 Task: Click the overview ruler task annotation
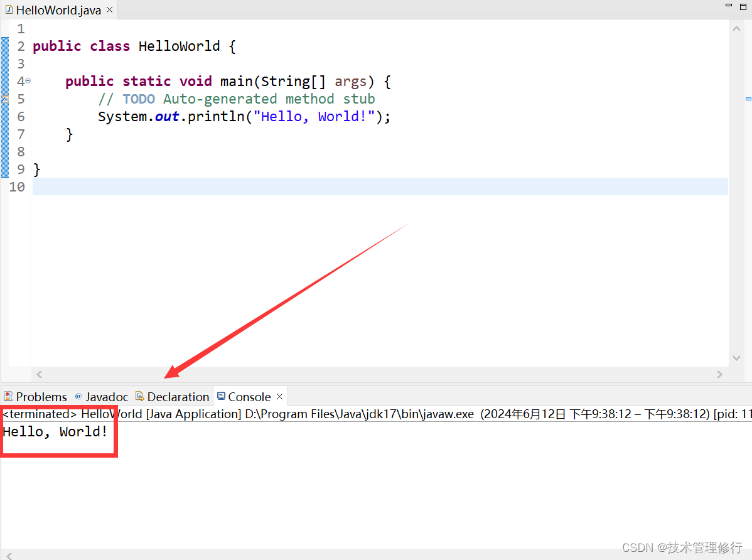pos(748,99)
